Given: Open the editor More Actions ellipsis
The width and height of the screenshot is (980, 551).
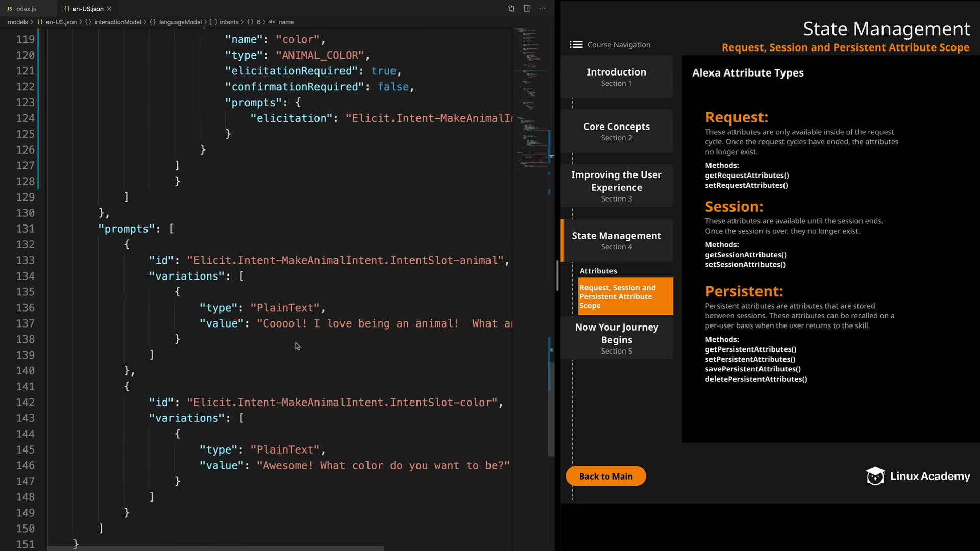Looking at the screenshot, I should tap(542, 9).
